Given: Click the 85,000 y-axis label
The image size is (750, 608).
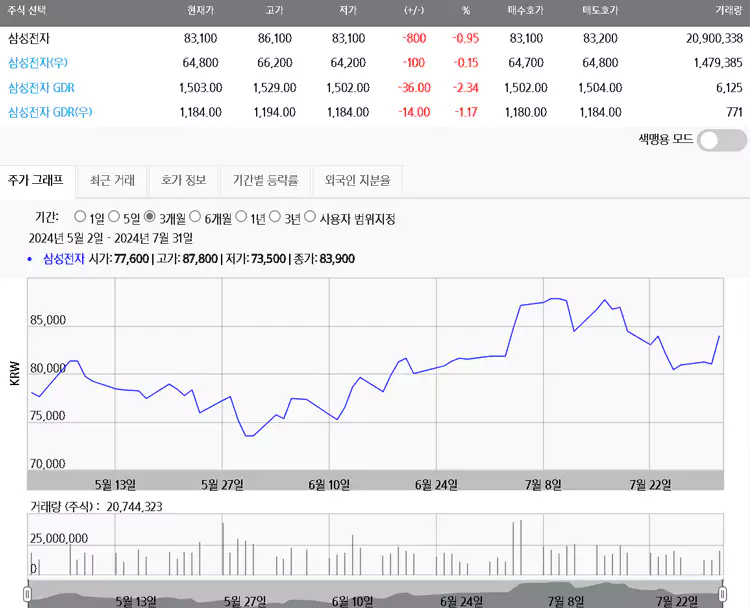Looking at the screenshot, I should (x=48, y=320).
